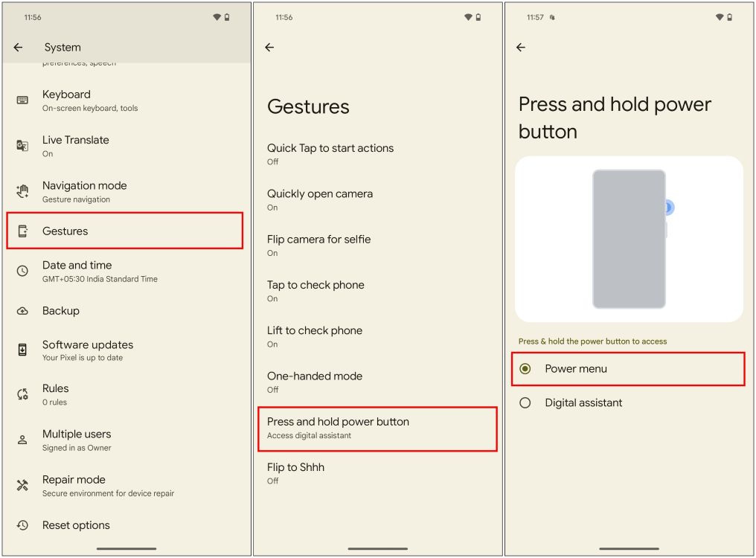This screenshot has width=756, height=558.
Task: Tap the Backup cloud icon
Action: click(22, 311)
